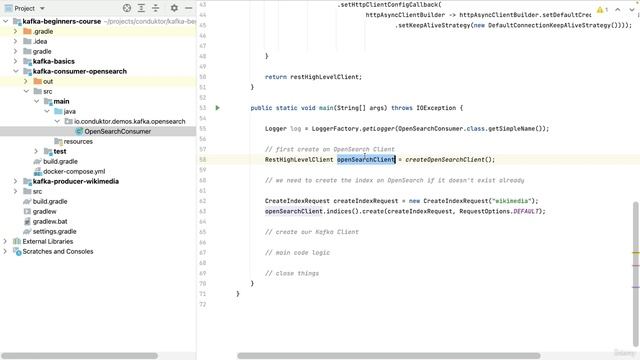
Task: Hide the Project tool window
Action: pos(189,8)
